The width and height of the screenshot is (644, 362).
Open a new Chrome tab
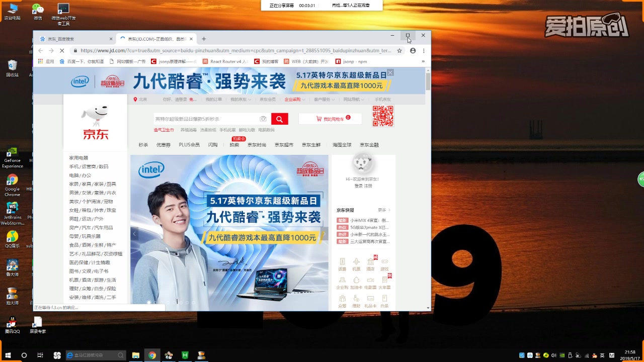[204, 39]
